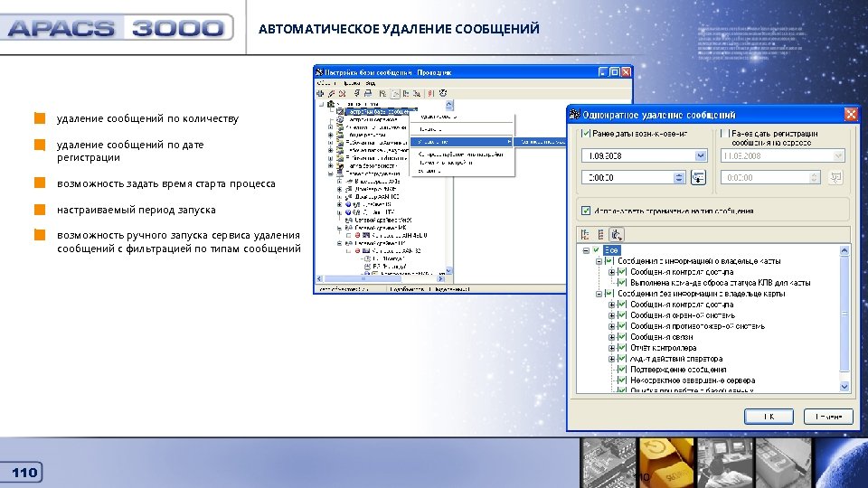Click the dialog's title bar icon next to 'Однократное удаление сообщений'
The image size is (868, 488).
pos(575,115)
